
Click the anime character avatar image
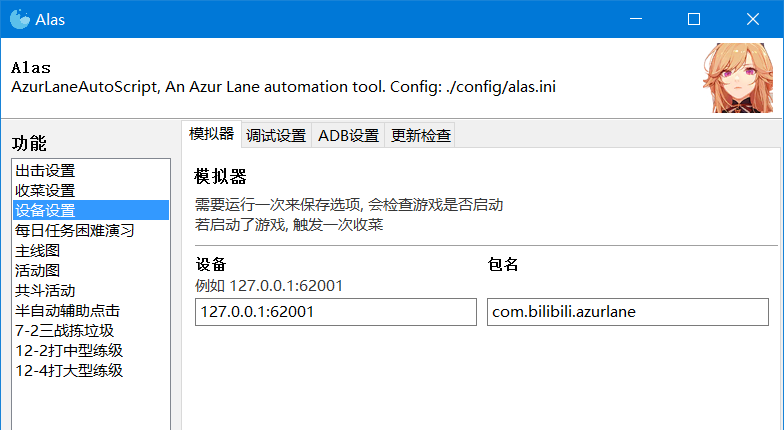pos(739,78)
